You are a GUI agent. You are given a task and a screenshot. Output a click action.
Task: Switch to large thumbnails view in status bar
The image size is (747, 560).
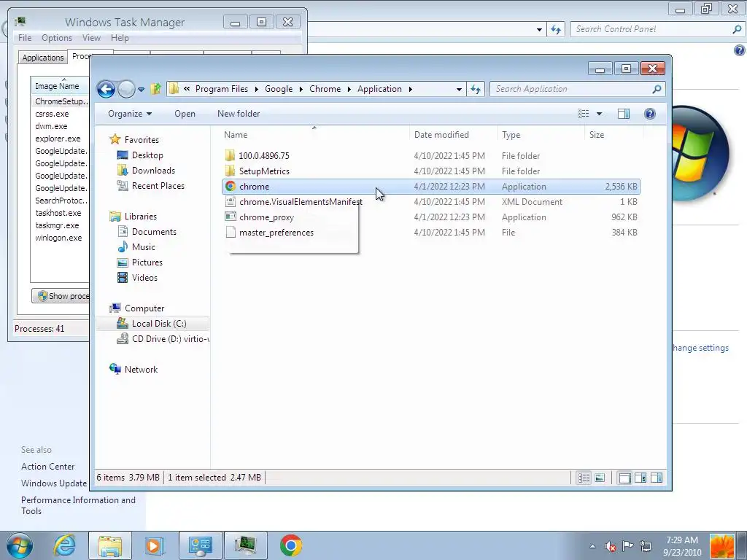[600, 478]
